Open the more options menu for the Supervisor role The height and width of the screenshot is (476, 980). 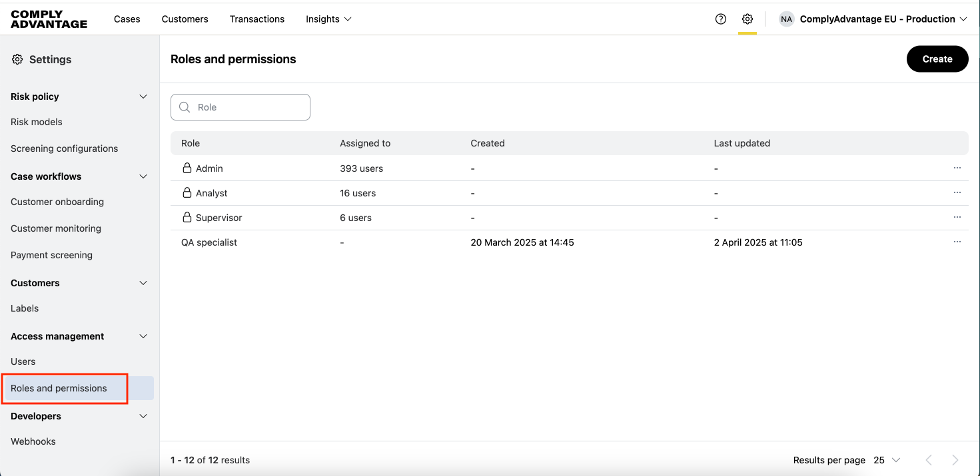point(957,218)
